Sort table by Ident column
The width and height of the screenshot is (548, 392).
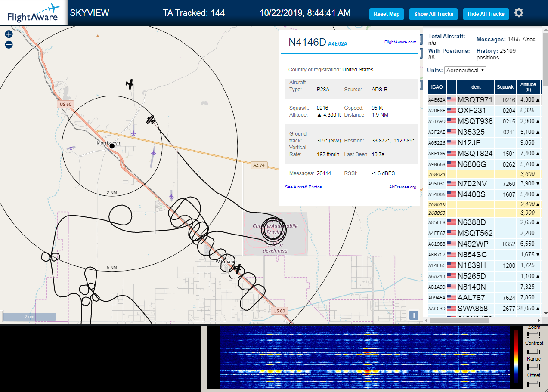pyautogui.click(x=475, y=87)
